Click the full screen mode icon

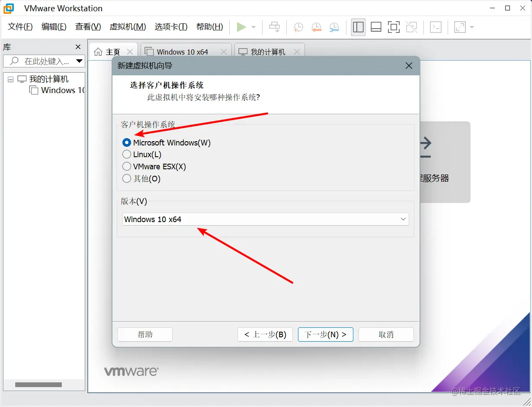pyautogui.click(x=394, y=27)
